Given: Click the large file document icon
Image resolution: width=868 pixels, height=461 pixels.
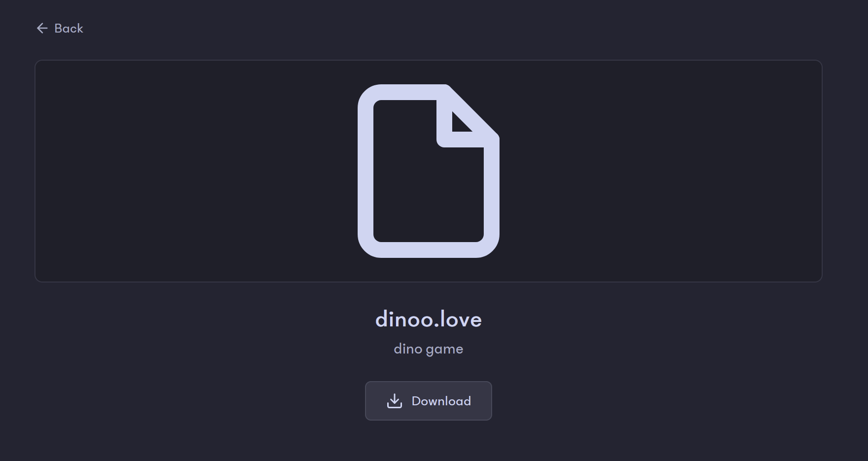Looking at the screenshot, I should pos(429,171).
